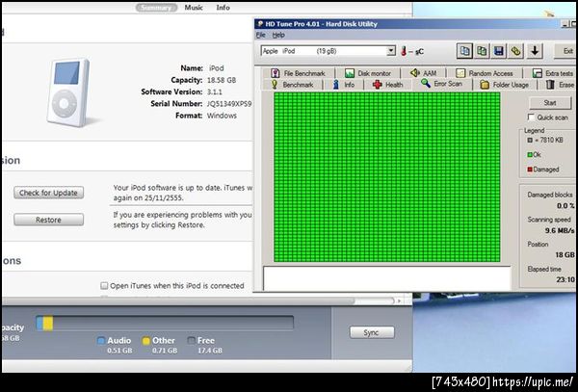
Task: Switch to the Info tab in iTunes
Action: (x=223, y=8)
